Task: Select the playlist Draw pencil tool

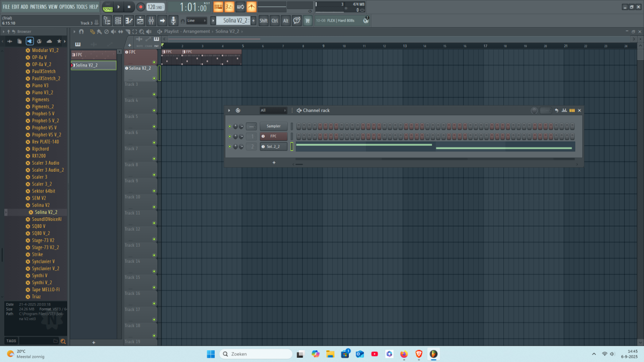Action: pos(92,32)
